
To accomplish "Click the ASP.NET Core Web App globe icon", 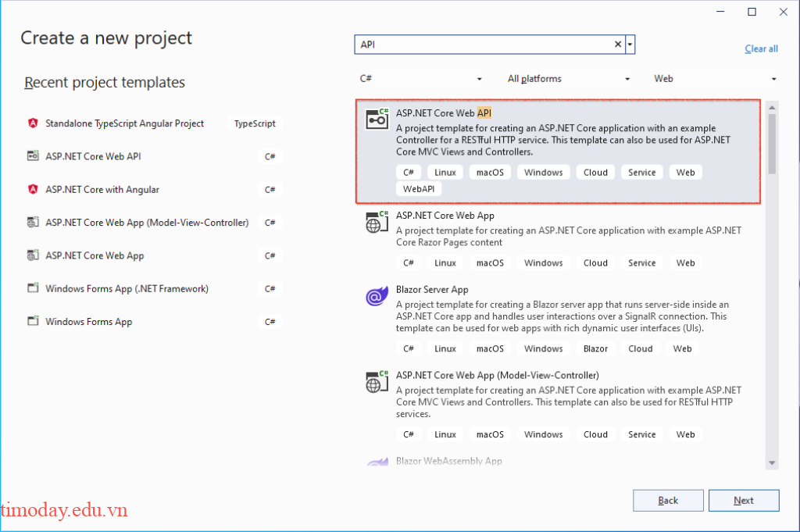I will click(377, 222).
